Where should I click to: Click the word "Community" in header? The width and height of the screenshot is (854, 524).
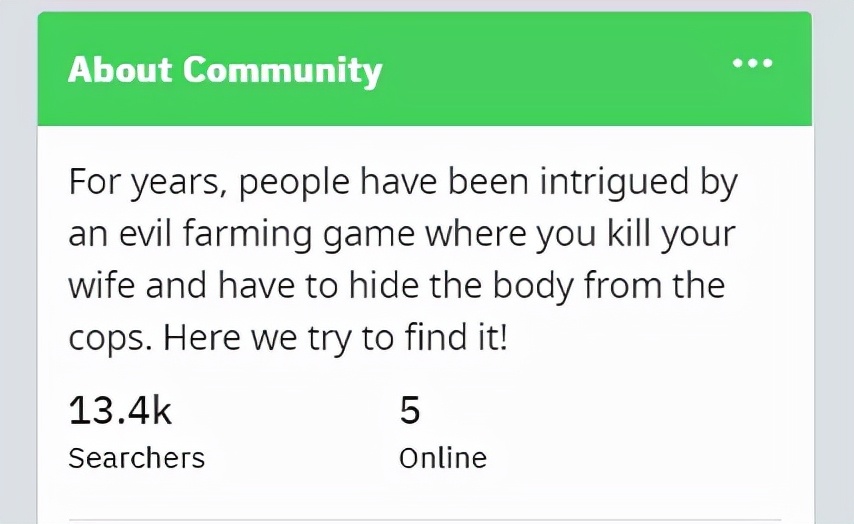click(x=282, y=70)
